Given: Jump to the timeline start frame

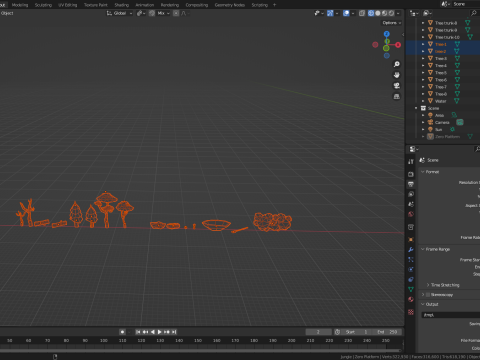Looking at the screenshot, I should (x=138, y=332).
